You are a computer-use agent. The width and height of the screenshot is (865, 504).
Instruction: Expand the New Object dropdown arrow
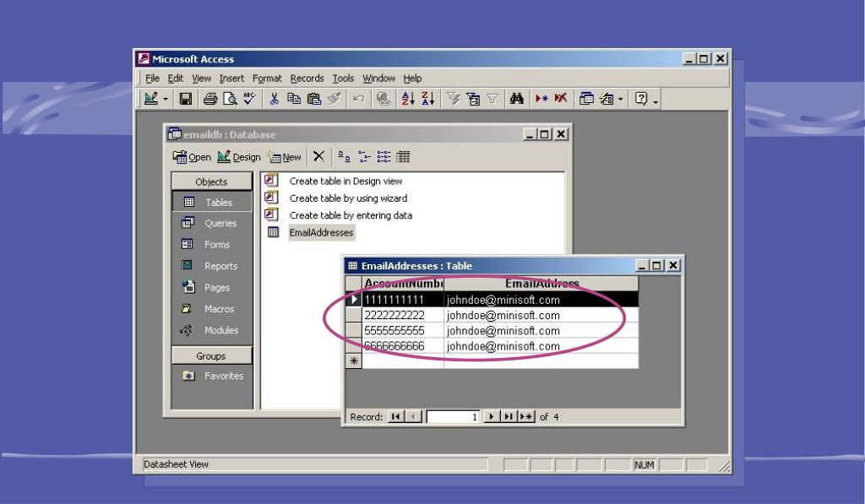click(x=621, y=100)
